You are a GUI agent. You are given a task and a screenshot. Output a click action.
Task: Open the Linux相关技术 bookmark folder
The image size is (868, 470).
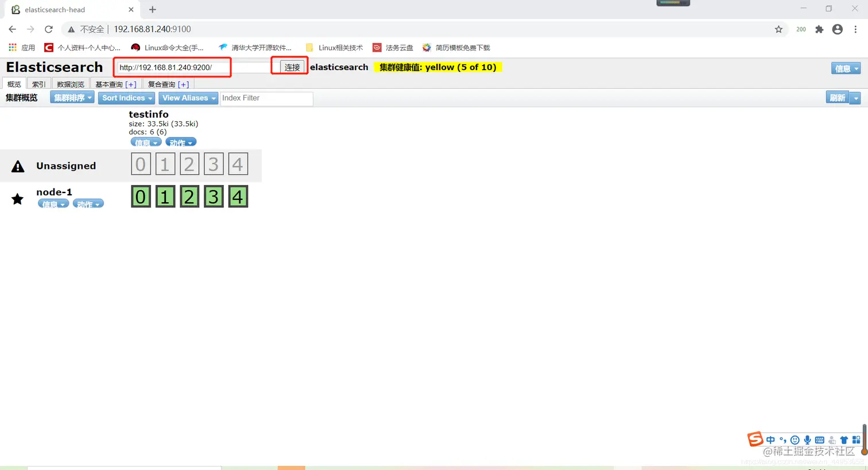pyautogui.click(x=334, y=48)
